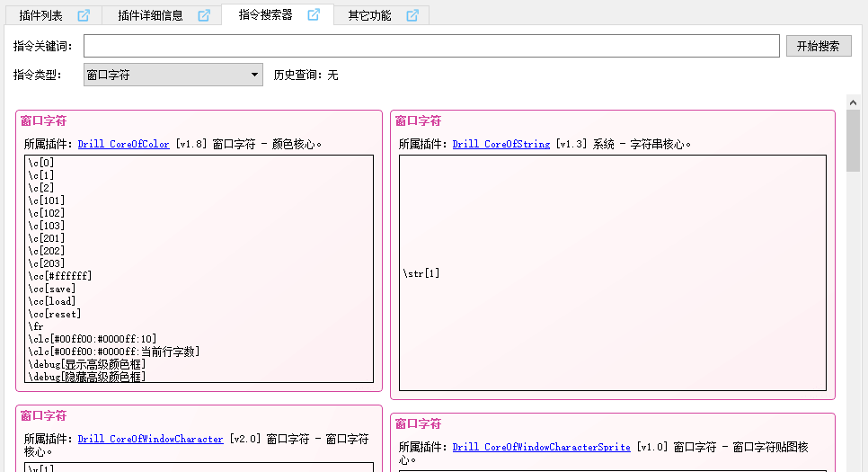Pop out the 其它功能 tab window
Image resolution: width=868 pixels, height=472 pixels.
pos(412,15)
